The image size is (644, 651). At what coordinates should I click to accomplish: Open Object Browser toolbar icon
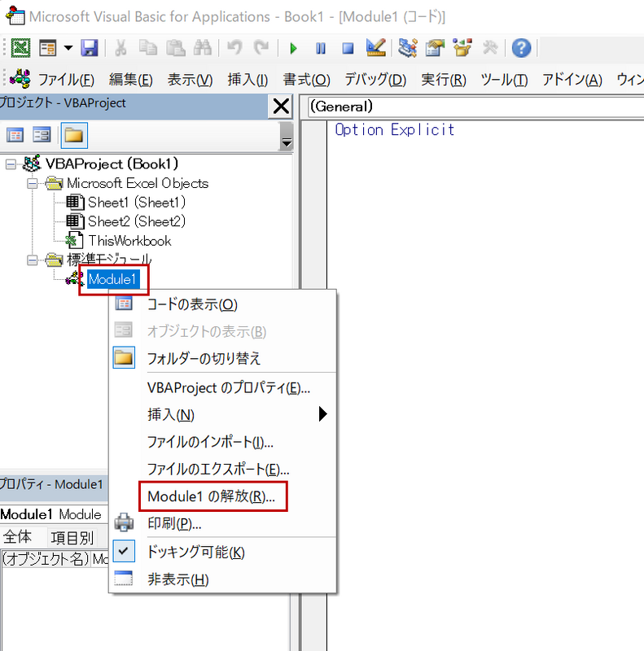pyautogui.click(x=462, y=48)
